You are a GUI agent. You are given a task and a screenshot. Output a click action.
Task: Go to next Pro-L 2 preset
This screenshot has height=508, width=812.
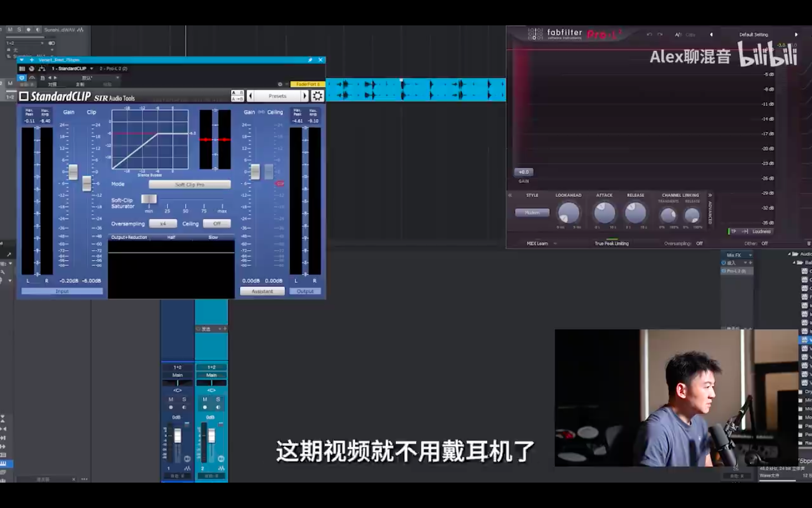click(796, 34)
